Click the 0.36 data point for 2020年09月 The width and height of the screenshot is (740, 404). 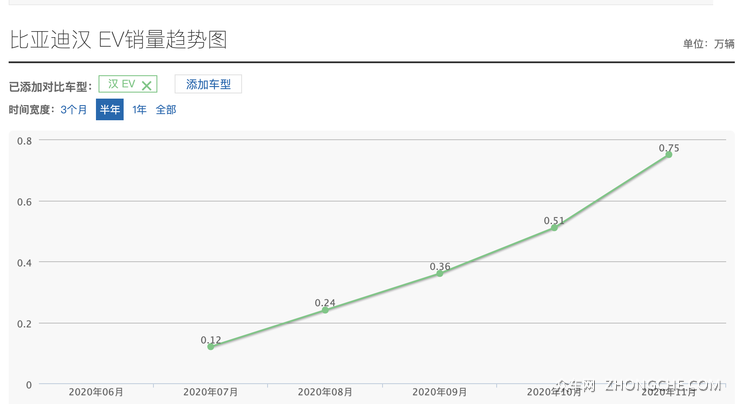tap(439, 273)
